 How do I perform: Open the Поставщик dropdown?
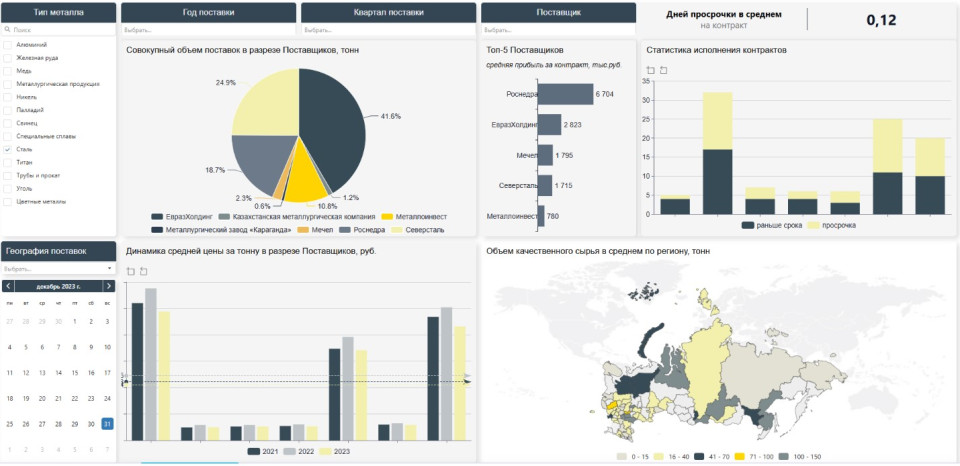click(x=556, y=30)
